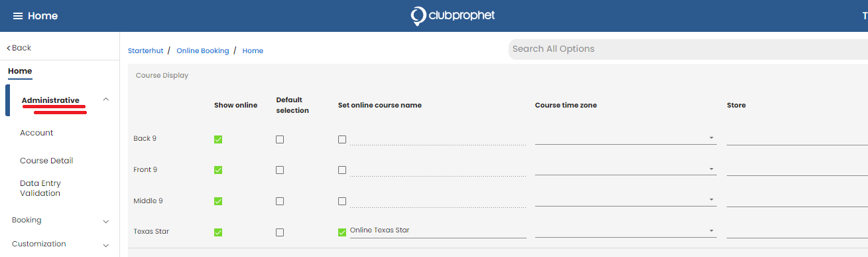Open Front 9 course time zone dropdown
The height and width of the screenshot is (257, 868).
(625, 169)
